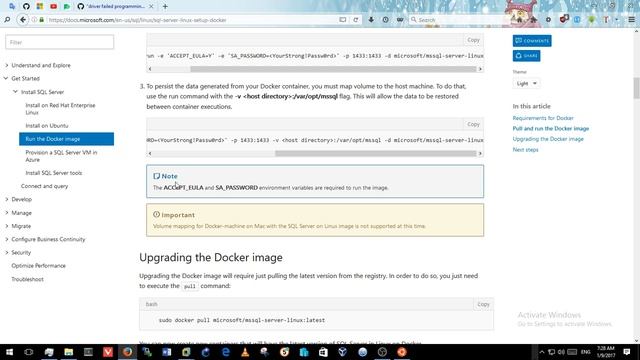Jump to Pull and run the Docker image

pos(551,129)
